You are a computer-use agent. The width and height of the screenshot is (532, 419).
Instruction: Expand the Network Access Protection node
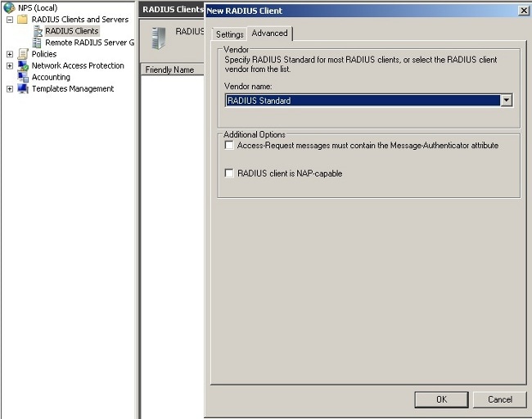click(x=10, y=65)
